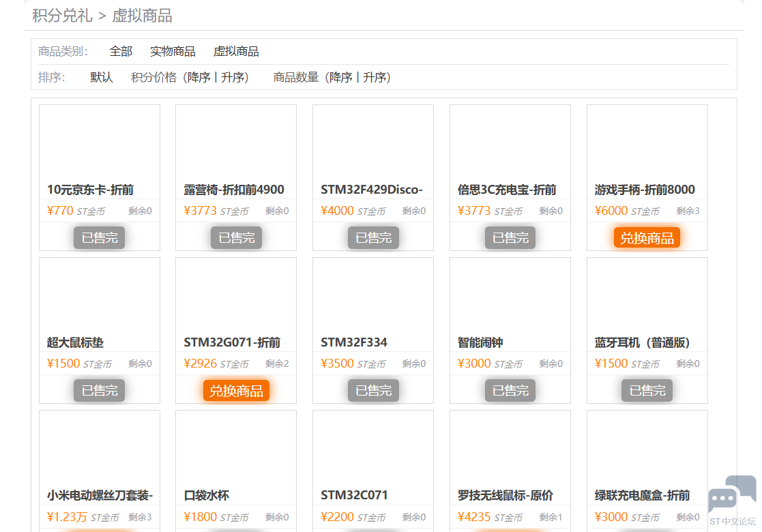Open the 露营椅-折扣前4900 product title
762x532 pixels.
[234, 190]
